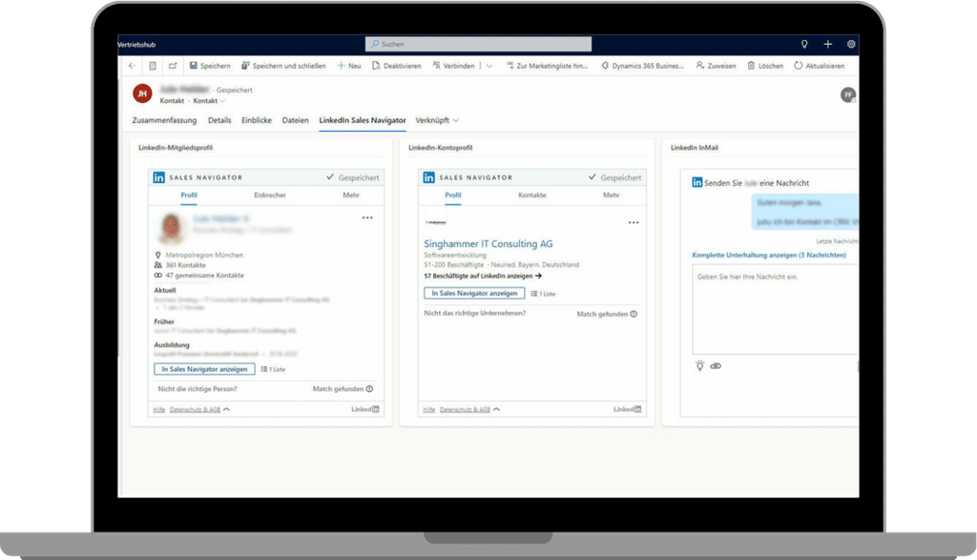The height and width of the screenshot is (560, 977).
Task: Open settings with the gear icon
Action: (x=850, y=44)
